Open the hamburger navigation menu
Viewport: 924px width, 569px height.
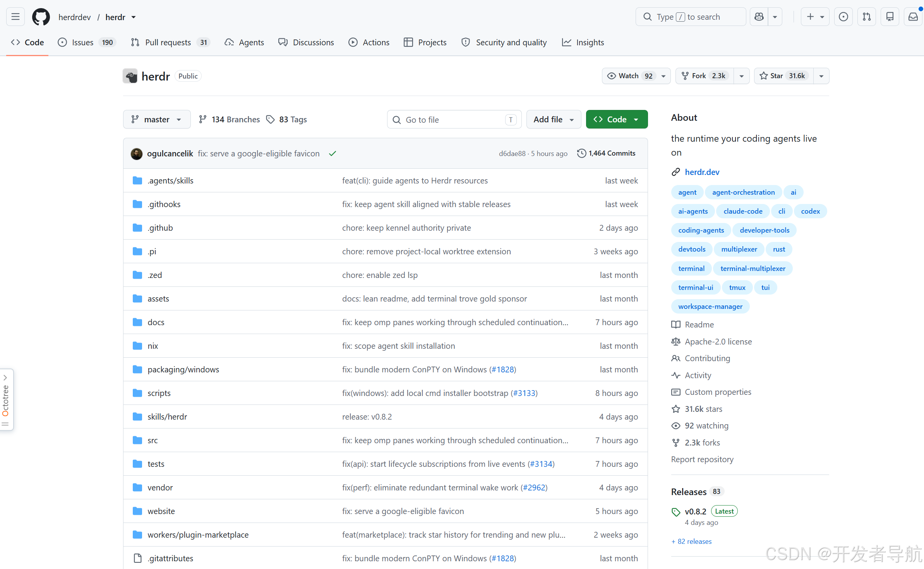tap(15, 17)
